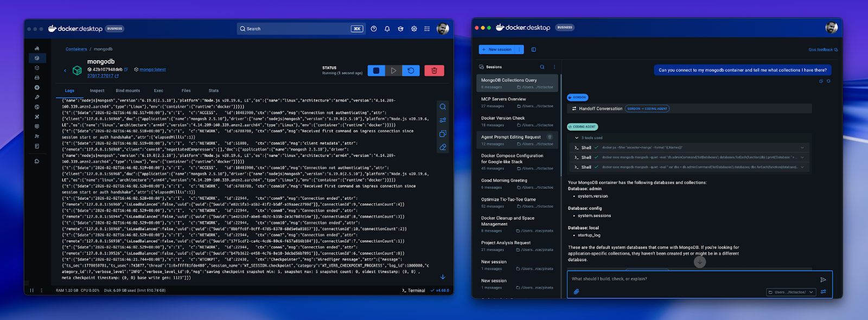The height and width of the screenshot is (320, 868).
Task: Open Docker Desktop settings gear
Action: coord(414,29)
